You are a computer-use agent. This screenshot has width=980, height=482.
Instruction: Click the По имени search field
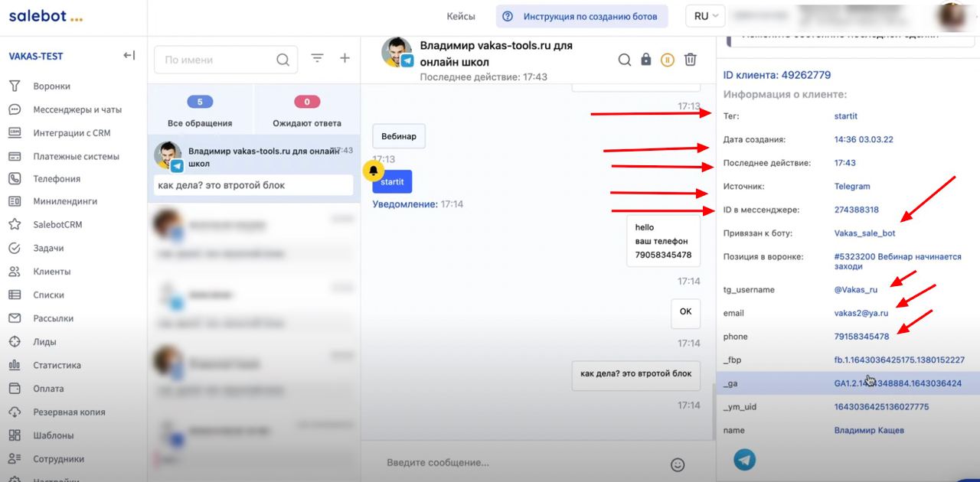[x=218, y=60]
